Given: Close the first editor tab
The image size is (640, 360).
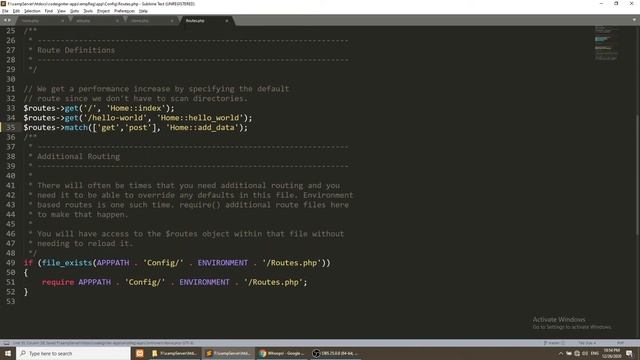Looking at the screenshot, I should pyautogui.click(x=62, y=20).
